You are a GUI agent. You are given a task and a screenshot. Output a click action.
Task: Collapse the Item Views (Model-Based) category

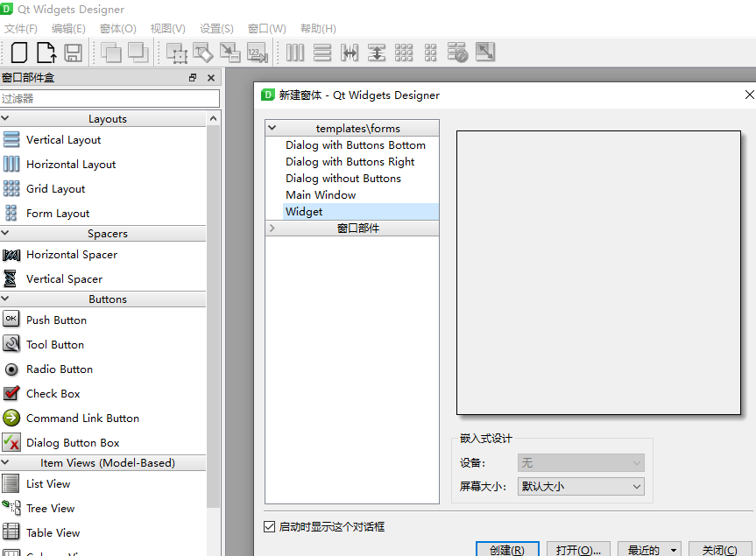click(5, 462)
